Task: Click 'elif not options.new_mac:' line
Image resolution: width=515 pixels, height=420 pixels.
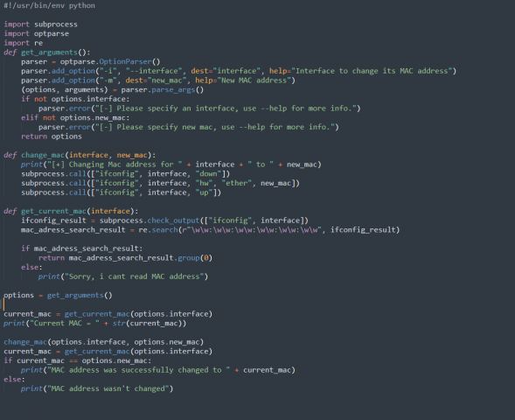Action: click(75, 117)
